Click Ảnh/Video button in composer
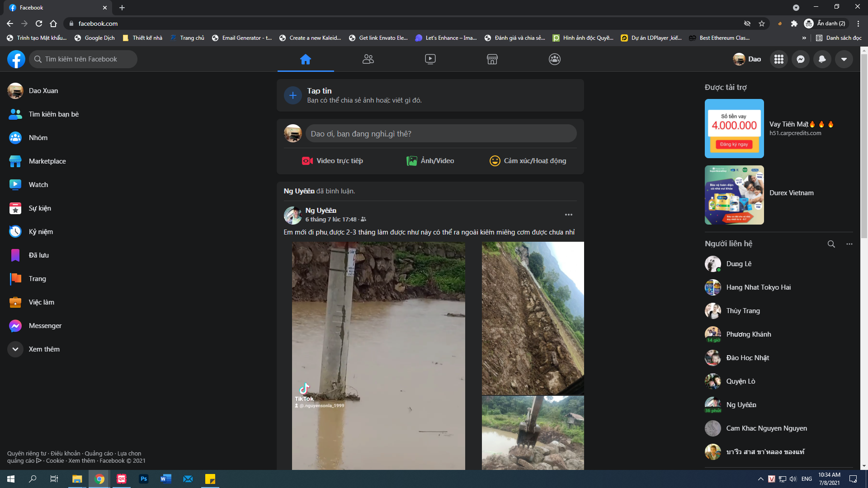 tap(430, 161)
